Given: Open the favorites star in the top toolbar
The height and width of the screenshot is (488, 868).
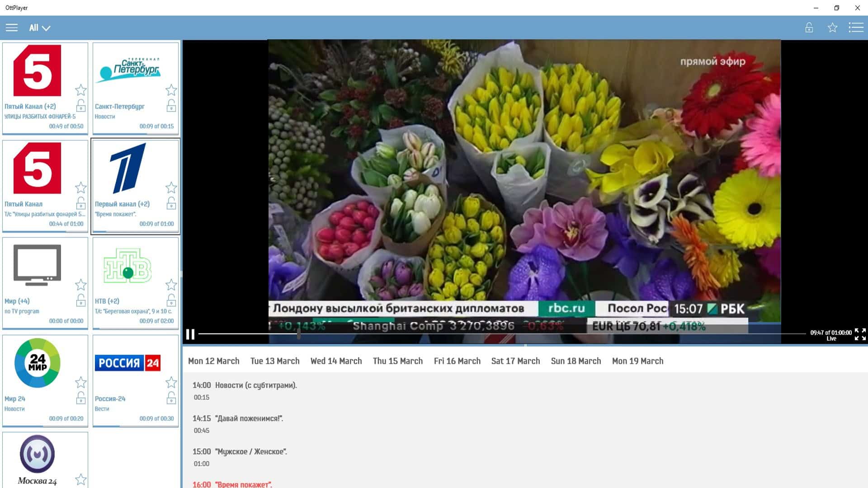Looking at the screenshot, I should (832, 28).
